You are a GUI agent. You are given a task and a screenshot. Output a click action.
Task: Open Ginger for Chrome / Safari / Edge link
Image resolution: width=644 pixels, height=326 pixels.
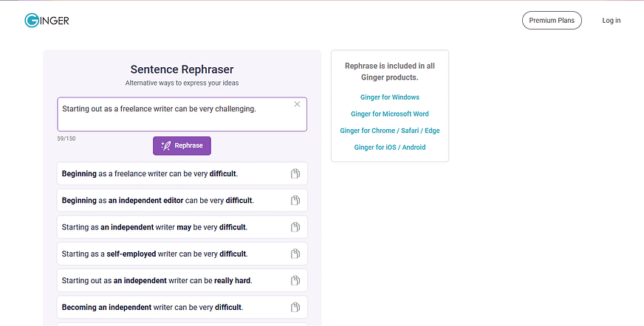click(390, 131)
